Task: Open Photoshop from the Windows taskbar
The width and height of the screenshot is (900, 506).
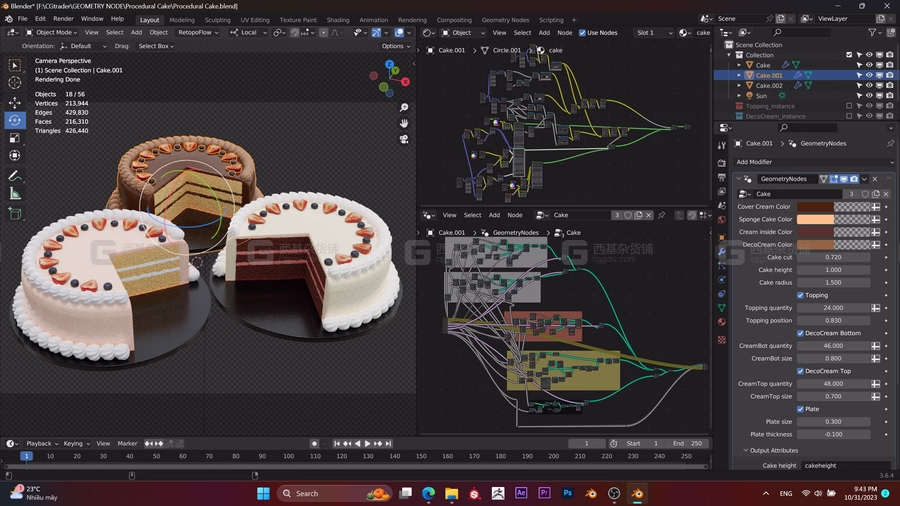Action: click(568, 493)
